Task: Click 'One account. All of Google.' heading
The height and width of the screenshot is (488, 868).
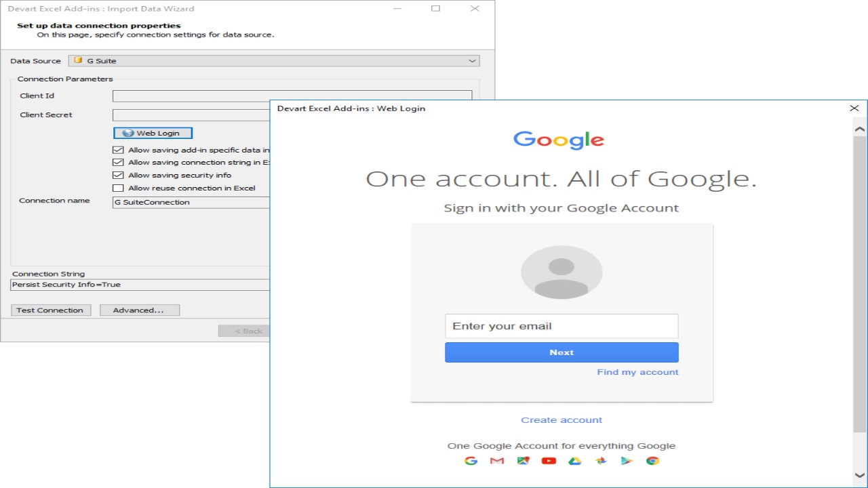Action: (561, 179)
